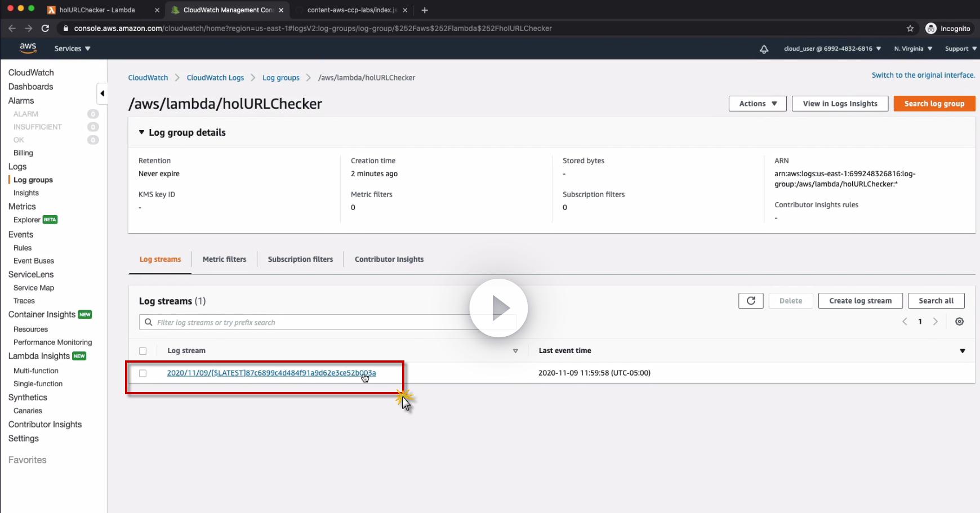
Task: Open Event Buses in the sidebar
Action: pyautogui.click(x=34, y=261)
